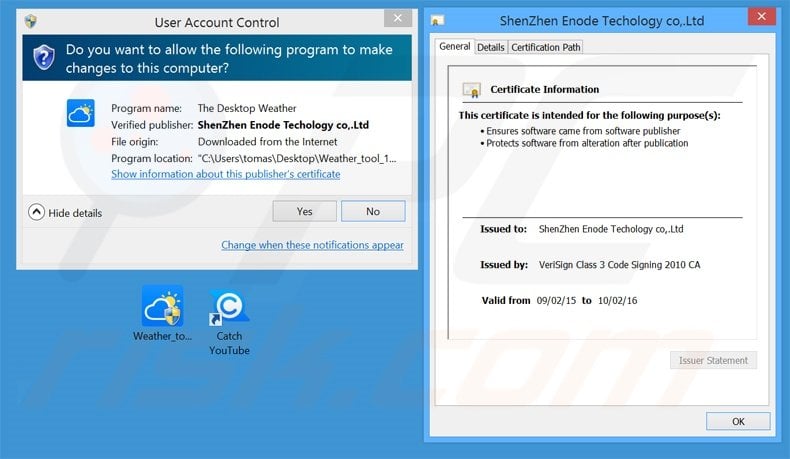Click the shield icon in UAC title bar
Viewport: 790px width, 459px height.
31,21
